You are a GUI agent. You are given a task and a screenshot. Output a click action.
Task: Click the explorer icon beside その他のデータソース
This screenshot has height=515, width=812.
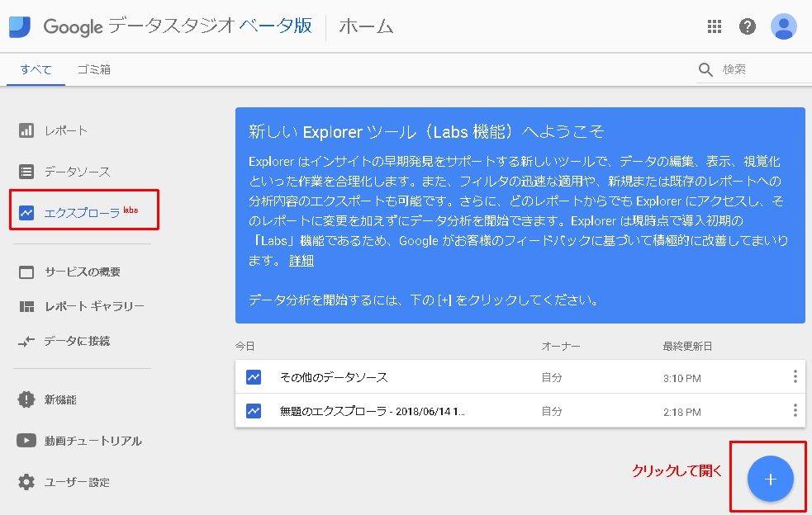[254, 377]
